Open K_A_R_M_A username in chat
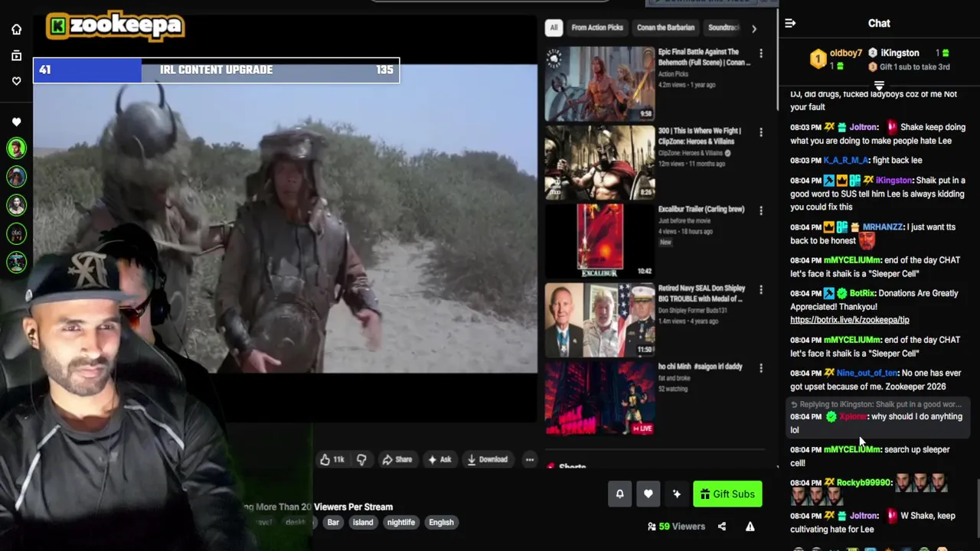The height and width of the screenshot is (551, 980). [x=846, y=160]
